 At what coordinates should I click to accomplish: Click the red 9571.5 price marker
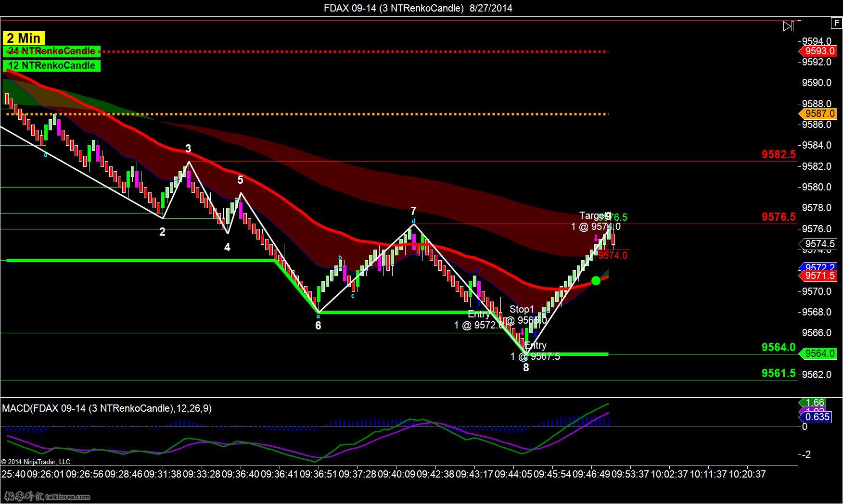819,276
